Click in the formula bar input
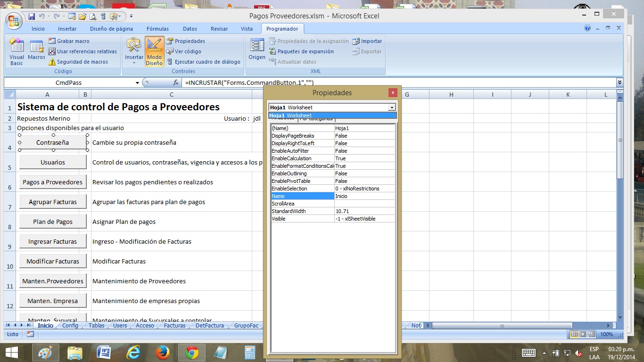 [398, 82]
